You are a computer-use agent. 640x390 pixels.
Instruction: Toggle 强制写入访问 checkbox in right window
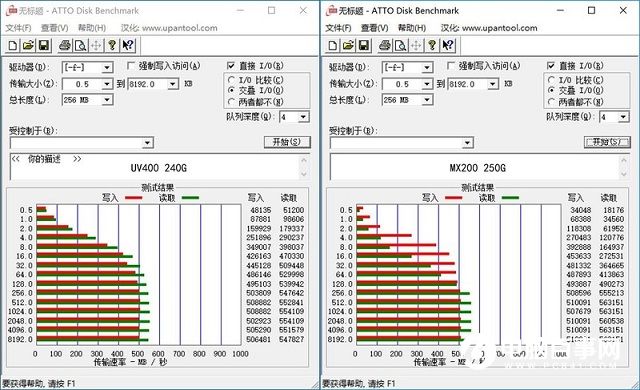click(x=451, y=66)
